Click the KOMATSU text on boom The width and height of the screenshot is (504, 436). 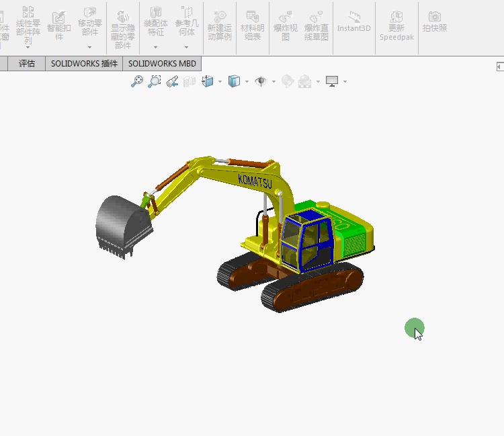255,181
